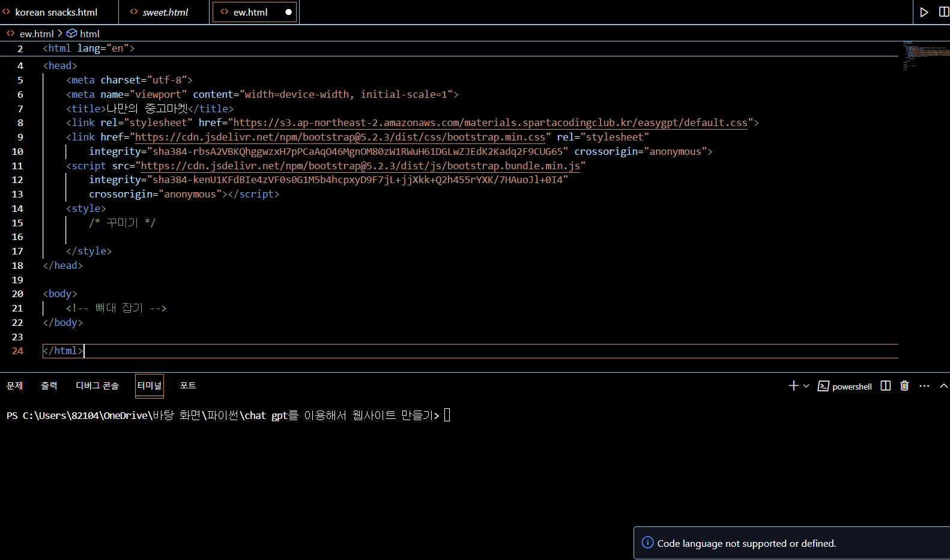Viewport: 950px width, 560px height.
Task: Click ew.html in the breadcrumb path
Action: click(x=37, y=34)
